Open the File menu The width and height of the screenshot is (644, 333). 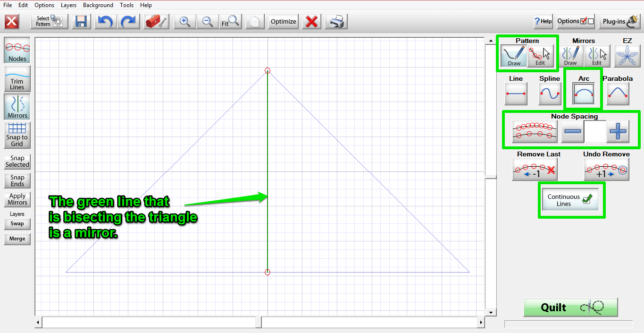[8, 5]
